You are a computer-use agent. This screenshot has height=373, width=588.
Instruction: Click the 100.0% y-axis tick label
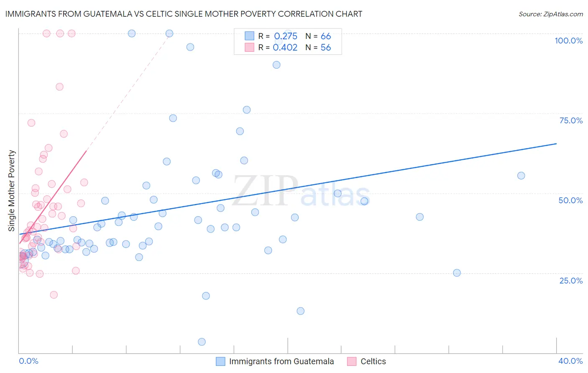569,41
